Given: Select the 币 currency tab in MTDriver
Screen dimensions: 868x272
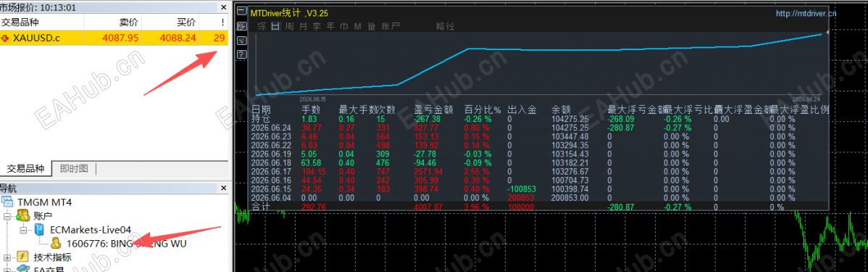Looking at the screenshot, I should pyautogui.click(x=344, y=26).
